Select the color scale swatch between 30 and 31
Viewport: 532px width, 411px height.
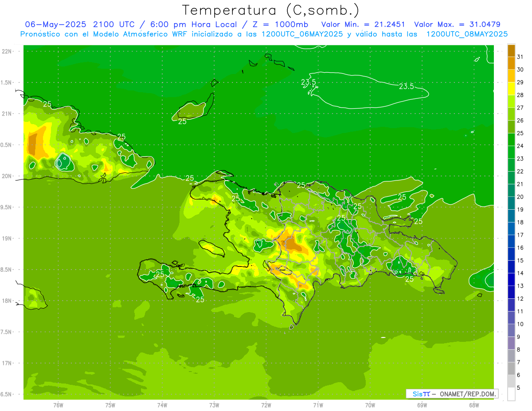pyautogui.click(x=511, y=63)
